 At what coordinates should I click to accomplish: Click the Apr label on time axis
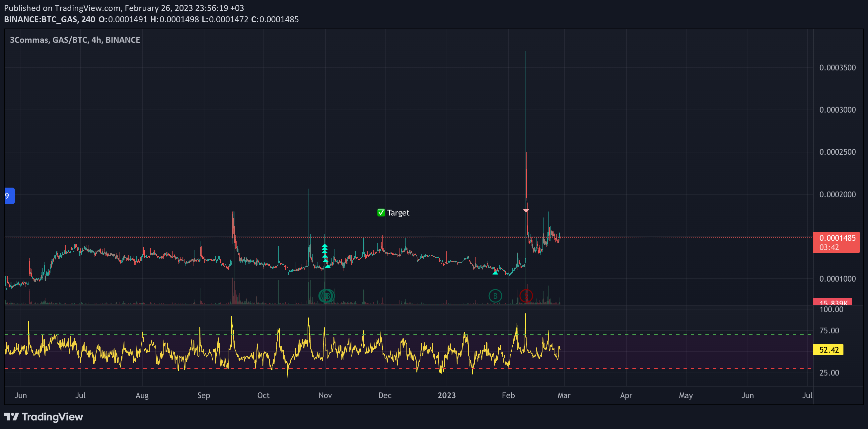click(x=626, y=395)
